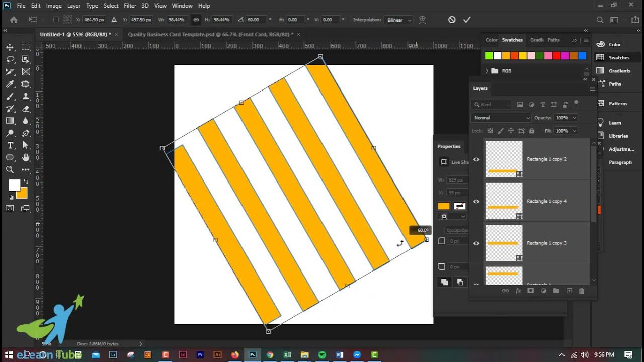Select the Move tool
Image resolution: width=644 pixels, height=362 pixels.
click(x=10, y=47)
